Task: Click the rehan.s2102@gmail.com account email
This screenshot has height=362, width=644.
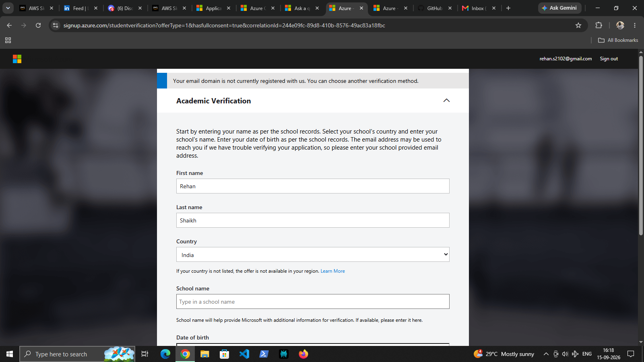Action: [566, 59]
